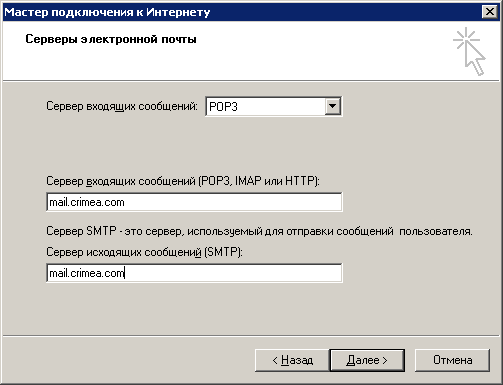
Task: Click blank area inside the outgoing SMTP field
Action: pos(233,273)
